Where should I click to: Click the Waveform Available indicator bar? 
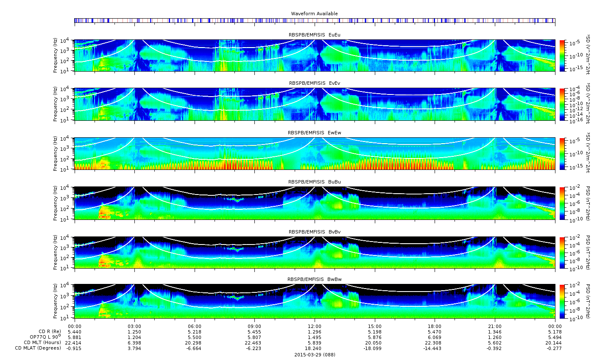(x=315, y=20)
